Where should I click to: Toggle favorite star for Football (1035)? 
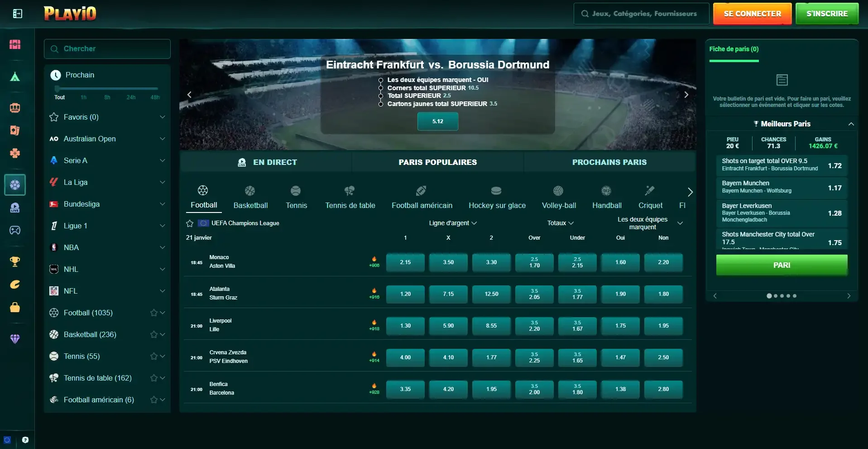click(153, 313)
